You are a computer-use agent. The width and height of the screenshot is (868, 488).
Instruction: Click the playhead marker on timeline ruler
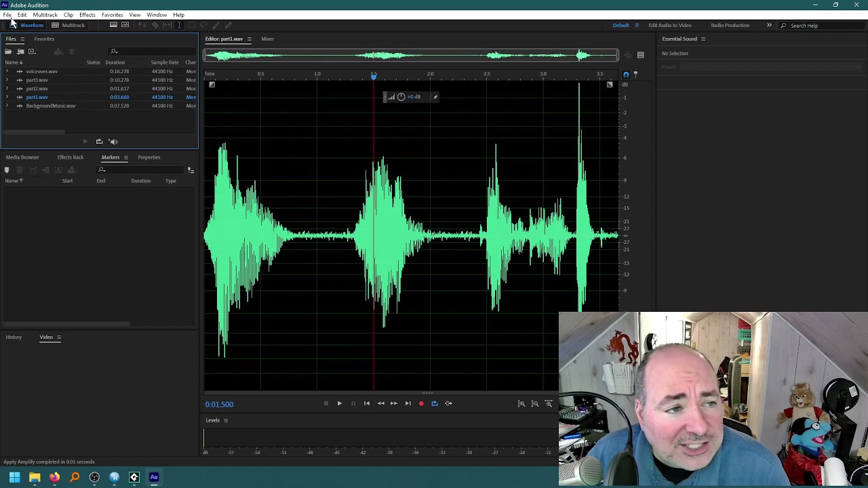pyautogui.click(x=374, y=77)
